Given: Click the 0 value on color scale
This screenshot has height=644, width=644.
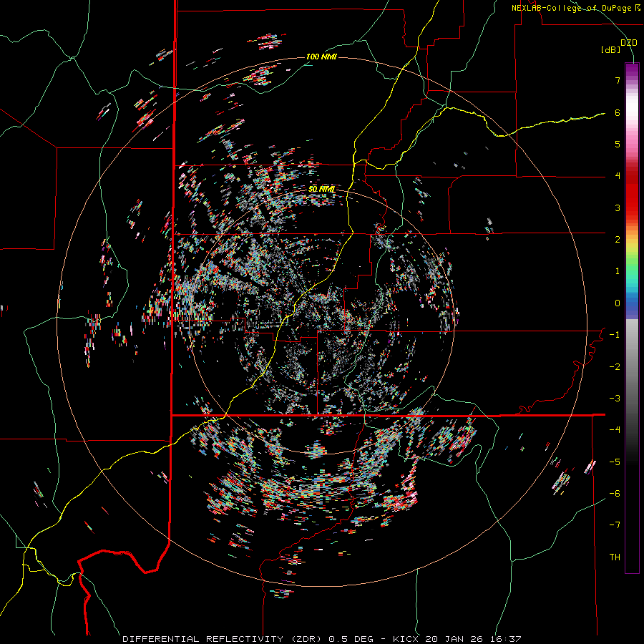Looking at the screenshot, I should click(618, 303).
